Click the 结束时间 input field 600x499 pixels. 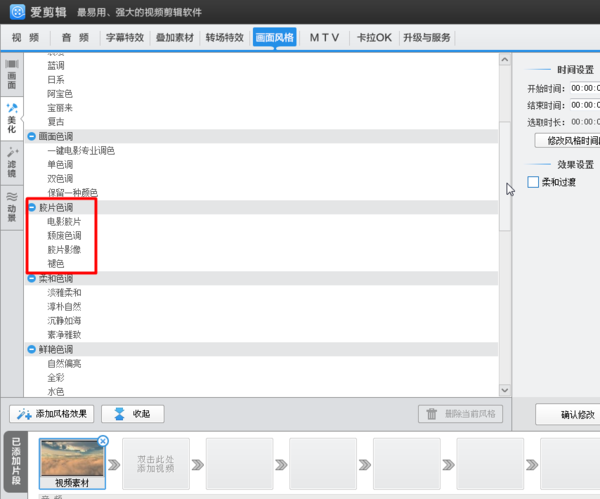tap(585, 105)
